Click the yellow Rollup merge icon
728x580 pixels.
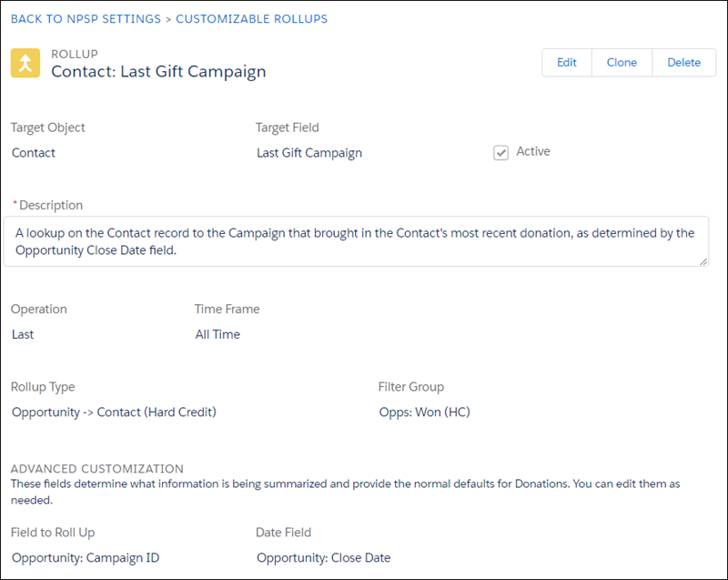(25, 63)
